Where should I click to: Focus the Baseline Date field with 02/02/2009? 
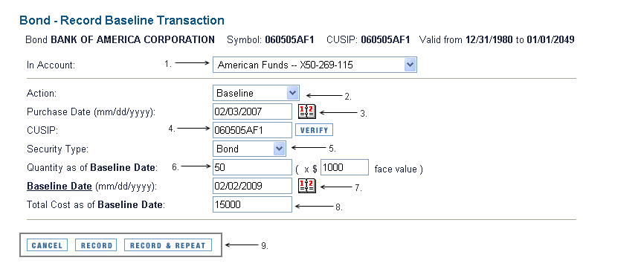[252, 186]
